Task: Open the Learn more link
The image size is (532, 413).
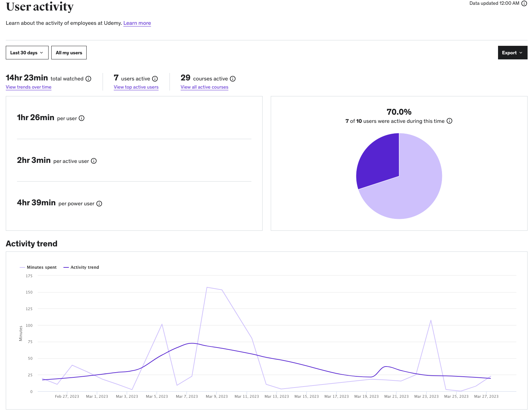Action: (137, 23)
